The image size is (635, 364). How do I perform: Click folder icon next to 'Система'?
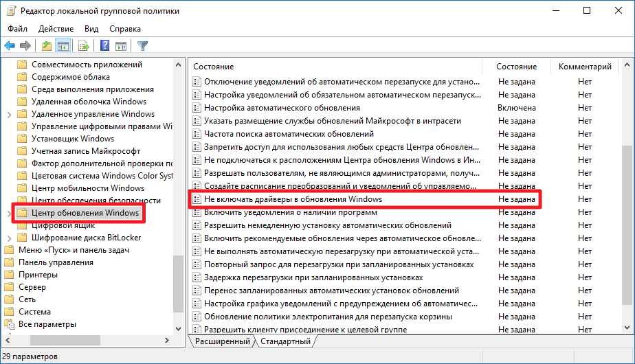coord(9,312)
